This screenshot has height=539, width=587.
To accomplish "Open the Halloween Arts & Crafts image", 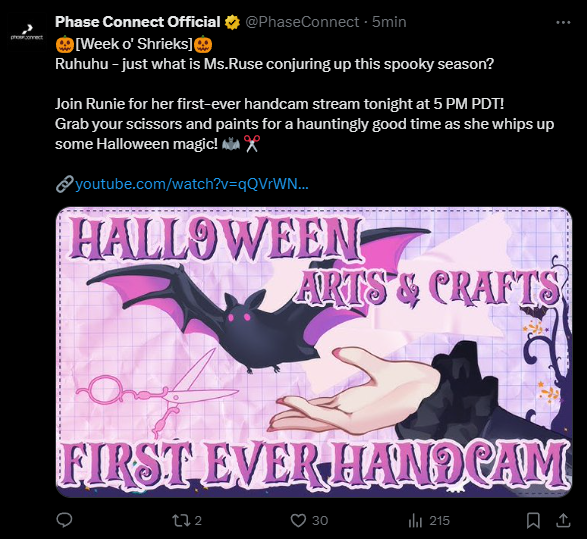I will (x=314, y=352).
